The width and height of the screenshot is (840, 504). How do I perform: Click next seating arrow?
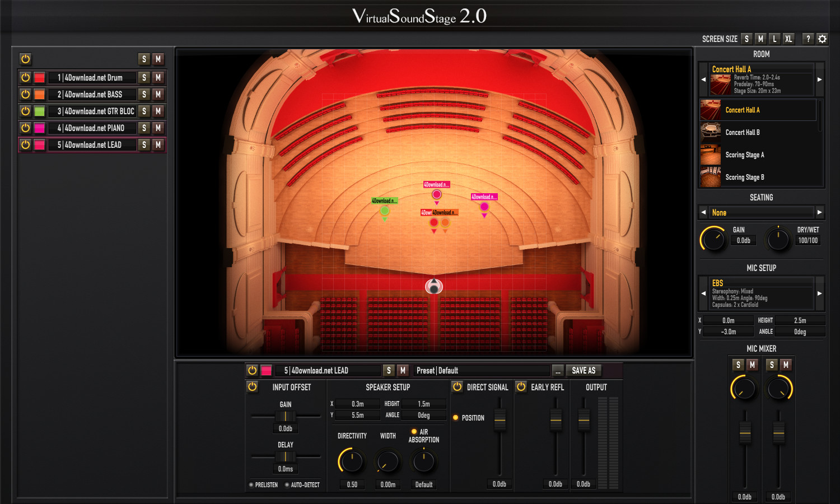pos(819,212)
